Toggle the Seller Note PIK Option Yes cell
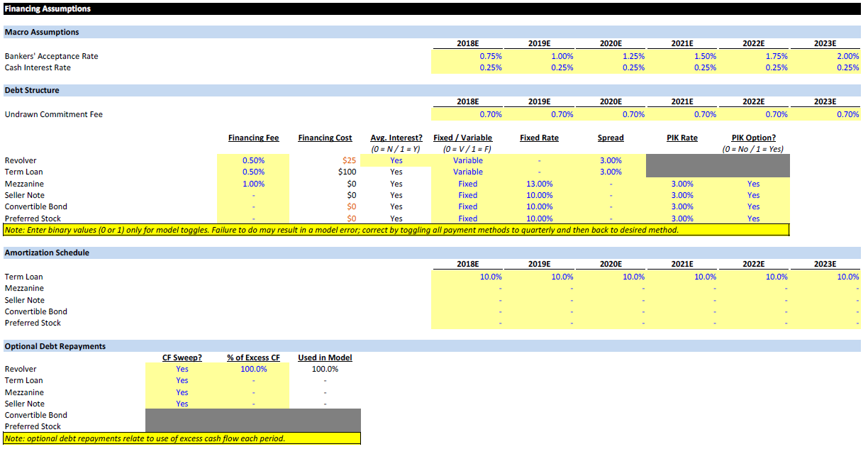 coord(753,195)
